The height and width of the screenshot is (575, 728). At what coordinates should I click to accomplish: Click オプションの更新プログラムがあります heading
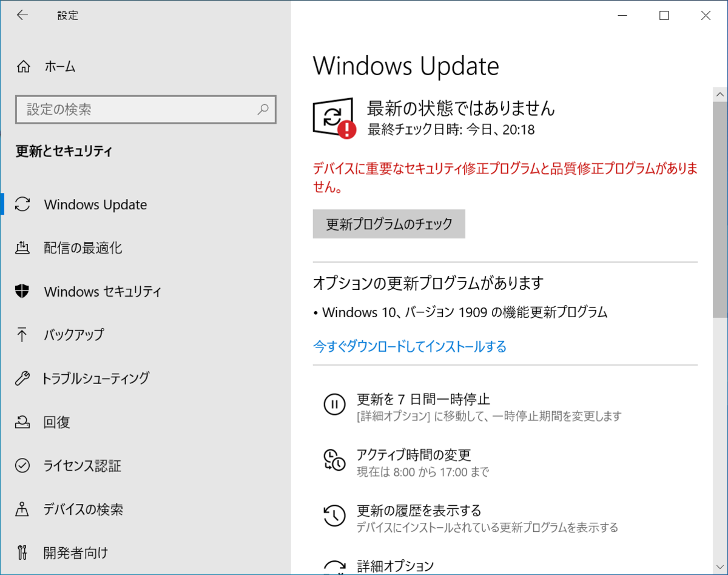(428, 283)
